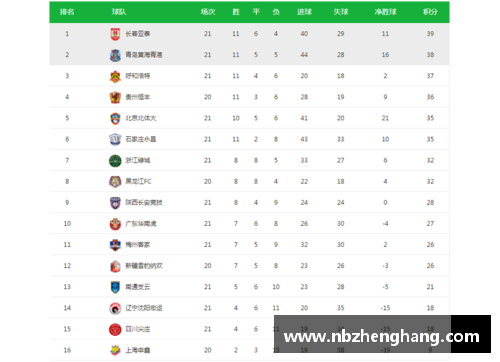Click the 上海申鑫 crest in row 16
The height and width of the screenshot is (362, 500).
pos(115,350)
